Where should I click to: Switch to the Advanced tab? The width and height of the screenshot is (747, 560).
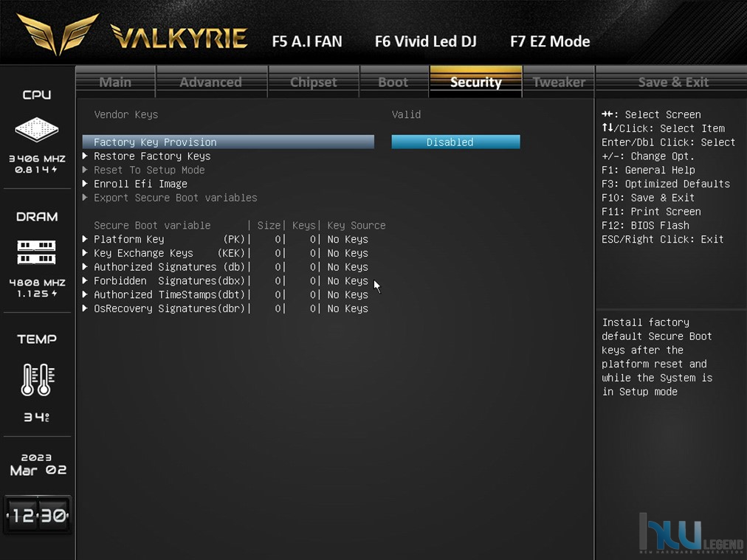tap(211, 82)
